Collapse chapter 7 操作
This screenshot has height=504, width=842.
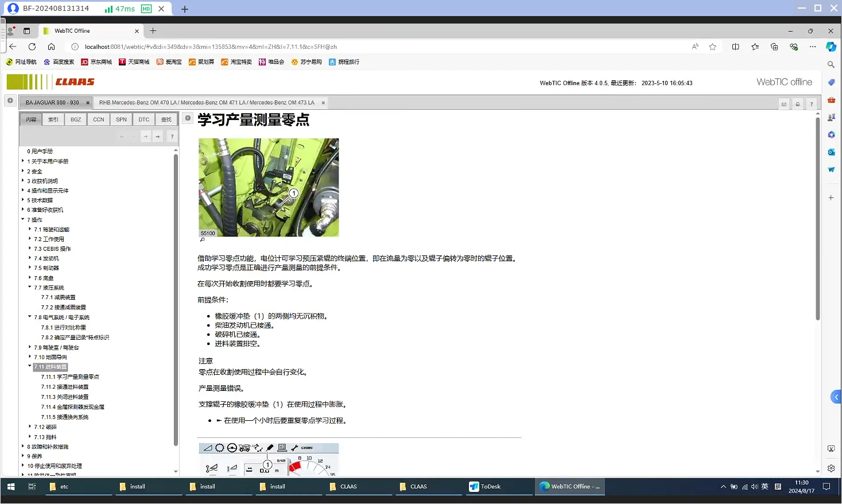(23, 219)
